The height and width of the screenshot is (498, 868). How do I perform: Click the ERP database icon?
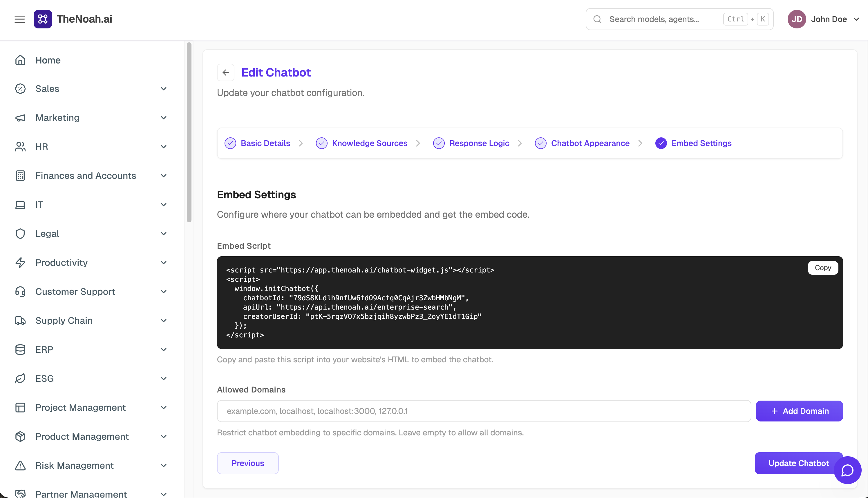point(20,350)
